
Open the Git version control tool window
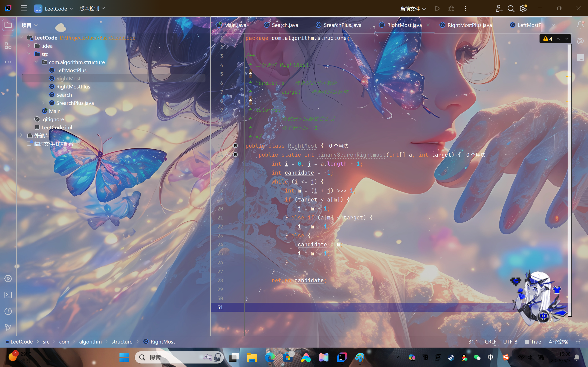click(x=8, y=327)
